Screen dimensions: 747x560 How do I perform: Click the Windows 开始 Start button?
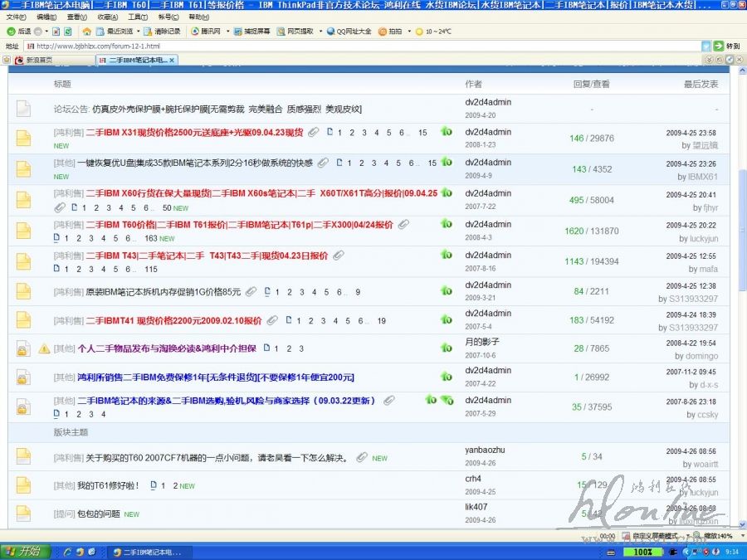point(23,552)
